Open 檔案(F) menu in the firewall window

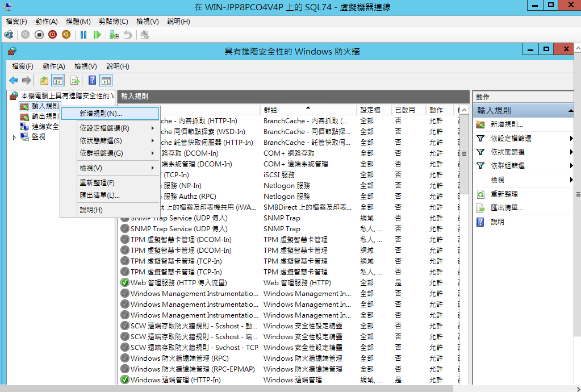click(23, 66)
